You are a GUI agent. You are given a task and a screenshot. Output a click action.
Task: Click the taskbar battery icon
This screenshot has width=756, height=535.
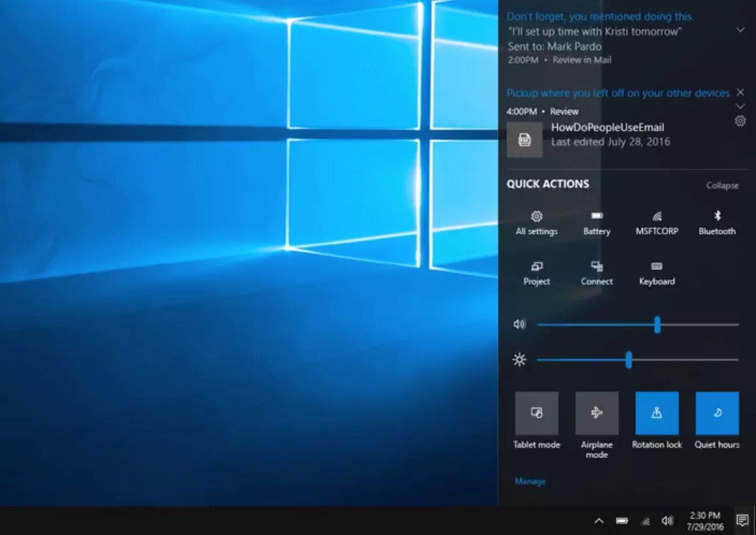(x=622, y=521)
